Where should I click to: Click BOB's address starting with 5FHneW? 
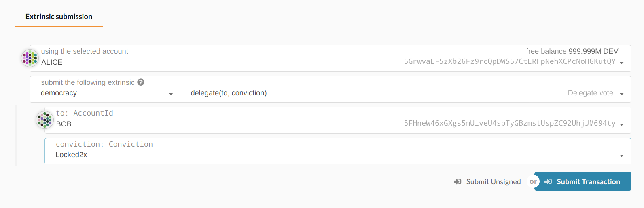click(510, 123)
